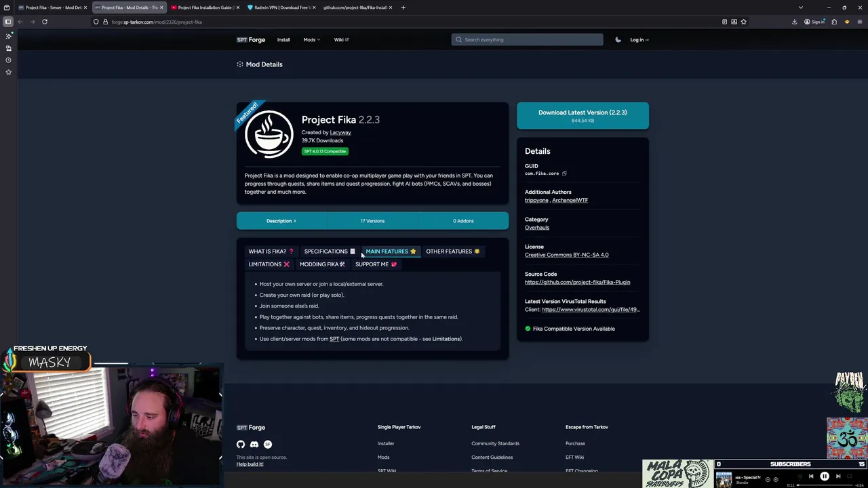Open the Wiki external link
Screen dimensions: 868x488
point(341,40)
